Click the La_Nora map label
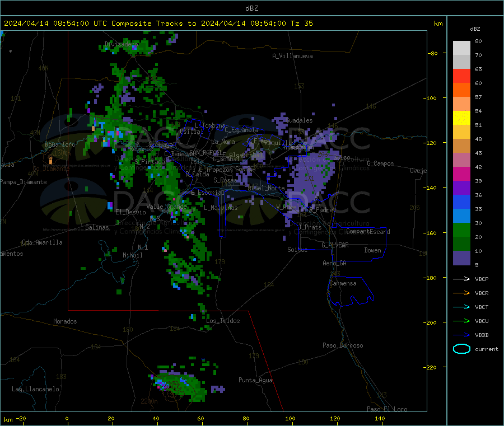504x426 pixels. coord(223,142)
